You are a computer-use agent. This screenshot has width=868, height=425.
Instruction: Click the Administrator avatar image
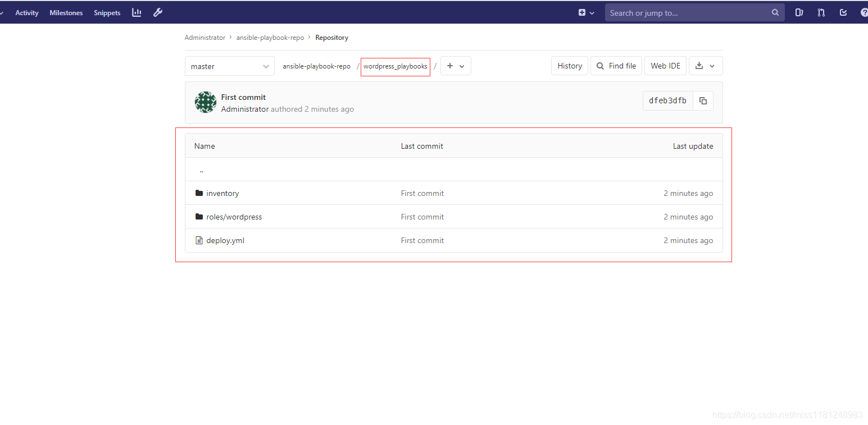(206, 102)
